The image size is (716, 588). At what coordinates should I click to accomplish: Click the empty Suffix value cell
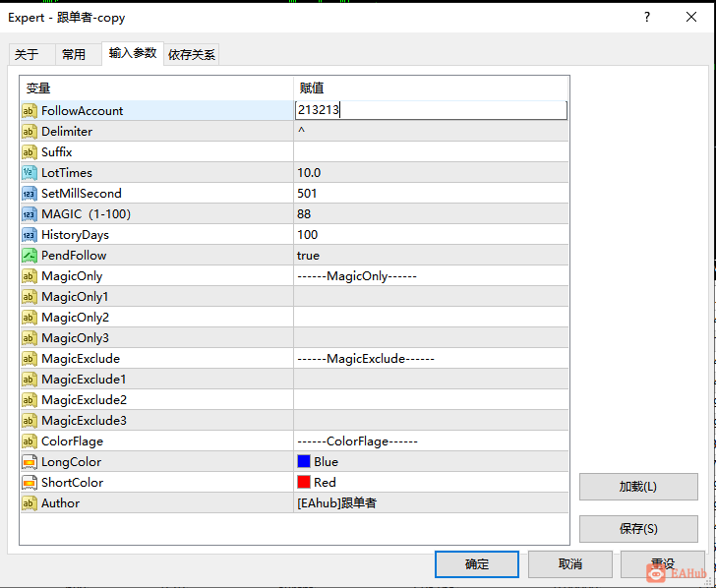[x=431, y=152]
